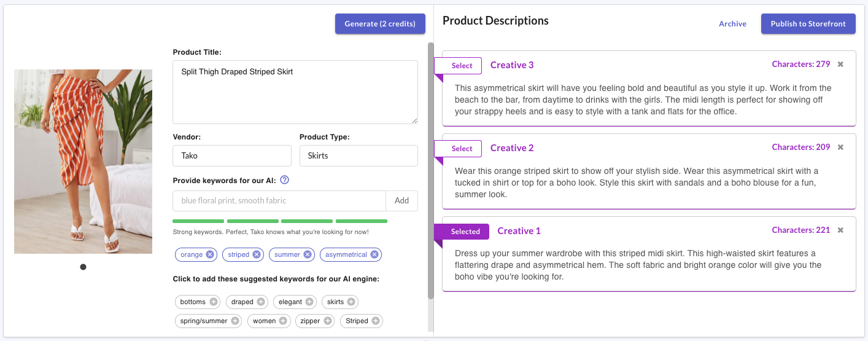The width and height of the screenshot is (868, 341).
Task: Edit the Product Title text area
Action: 295,92
